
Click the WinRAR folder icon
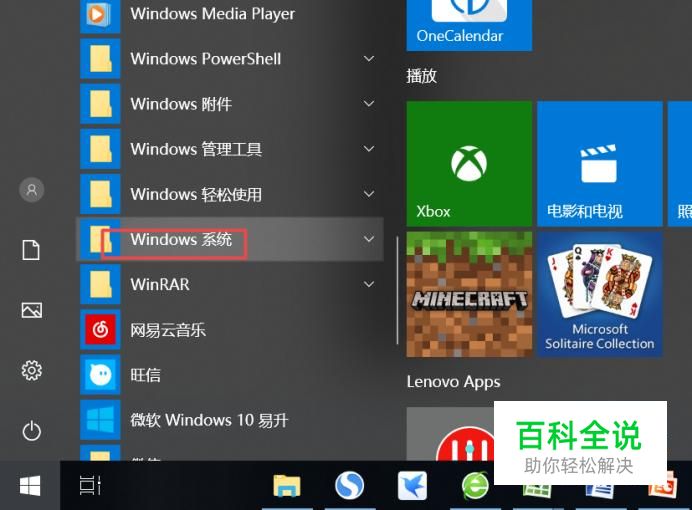pyautogui.click(x=100, y=284)
